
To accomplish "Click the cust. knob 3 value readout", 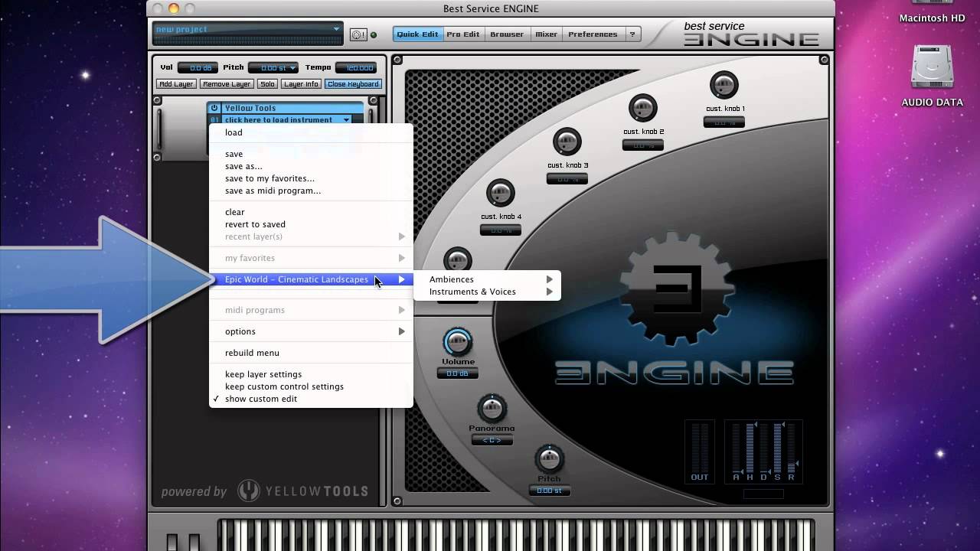I will pos(567,179).
